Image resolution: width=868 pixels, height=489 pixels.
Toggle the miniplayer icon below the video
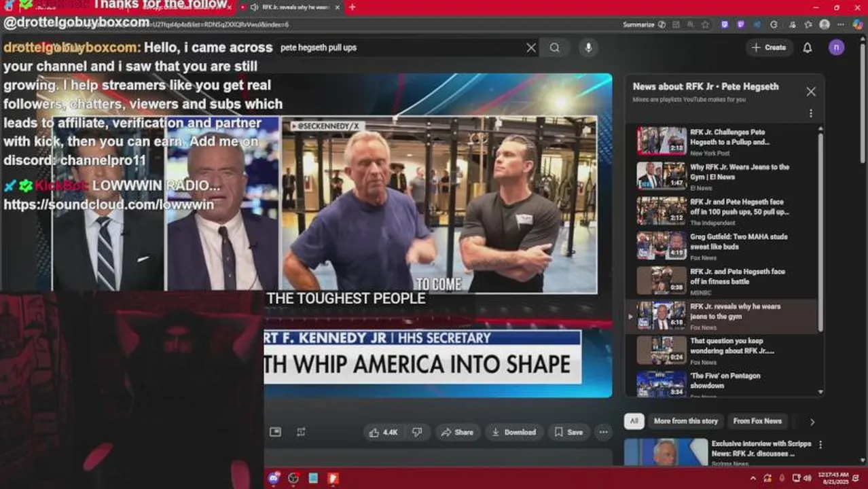pos(275,432)
